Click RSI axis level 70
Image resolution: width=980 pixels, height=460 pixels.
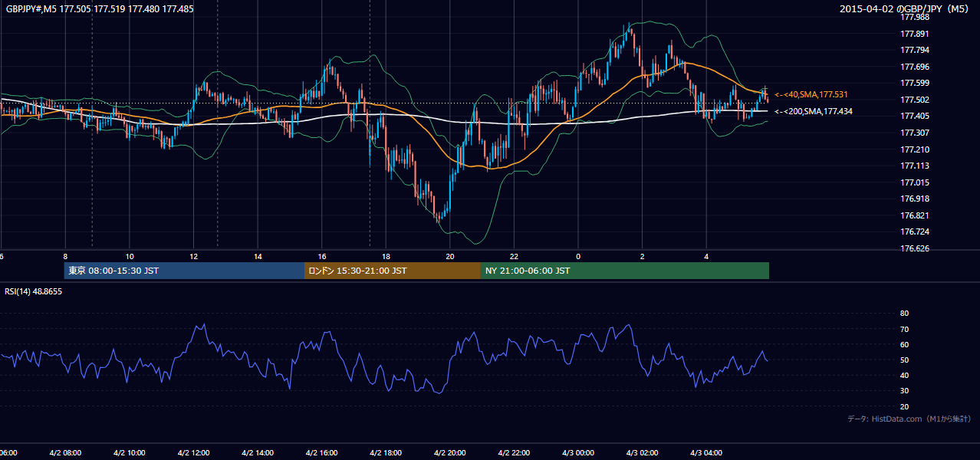coord(904,329)
